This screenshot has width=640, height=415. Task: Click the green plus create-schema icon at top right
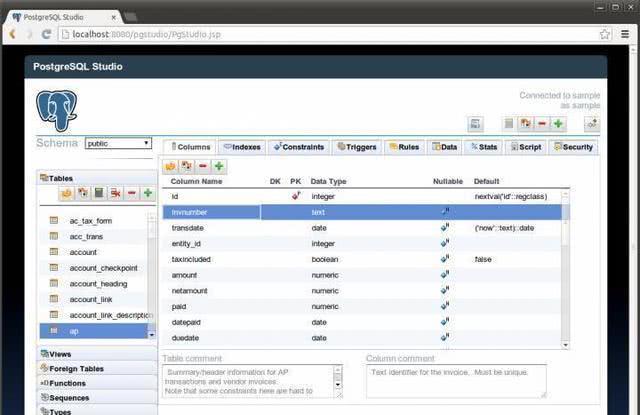tap(558, 123)
